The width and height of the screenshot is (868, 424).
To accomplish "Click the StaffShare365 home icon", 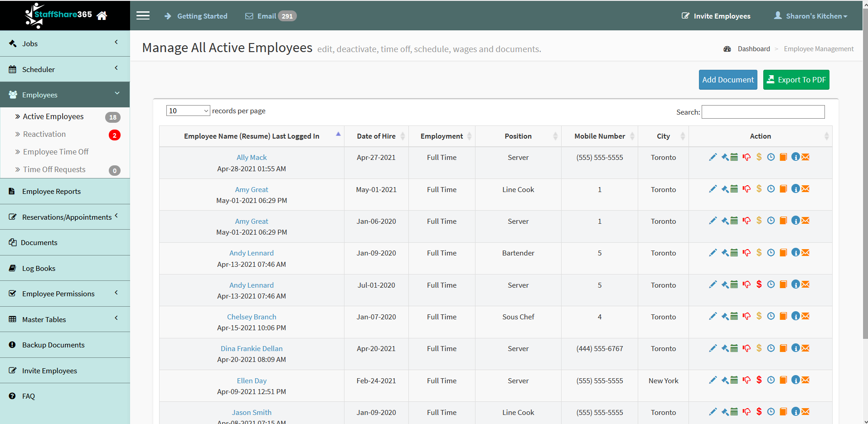I will click(102, 15).
